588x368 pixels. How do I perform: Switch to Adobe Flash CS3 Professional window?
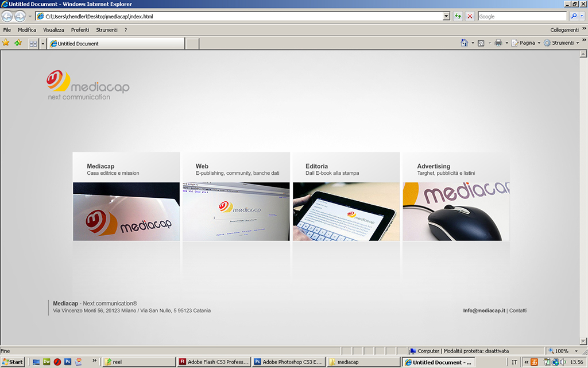click(214, 362)
